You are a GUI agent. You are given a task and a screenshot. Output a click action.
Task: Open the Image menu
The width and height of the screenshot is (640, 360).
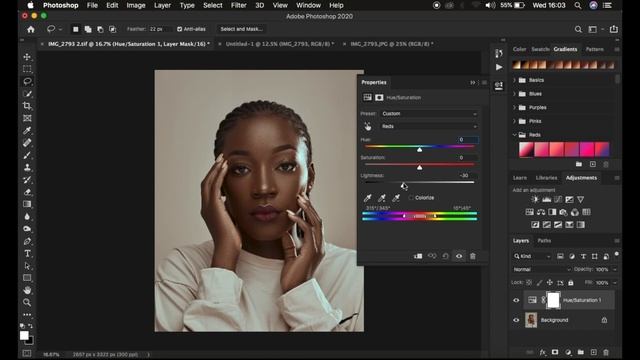coord(136,5)
